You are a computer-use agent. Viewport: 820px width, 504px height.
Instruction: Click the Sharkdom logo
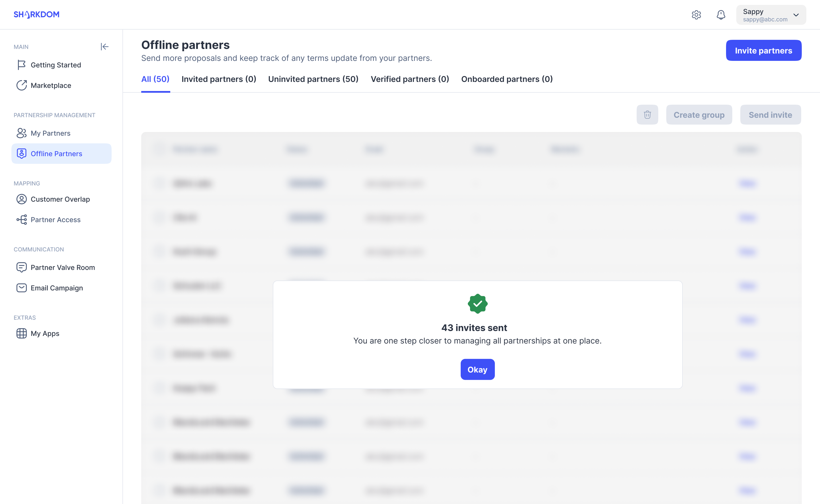tap(36, 14)
